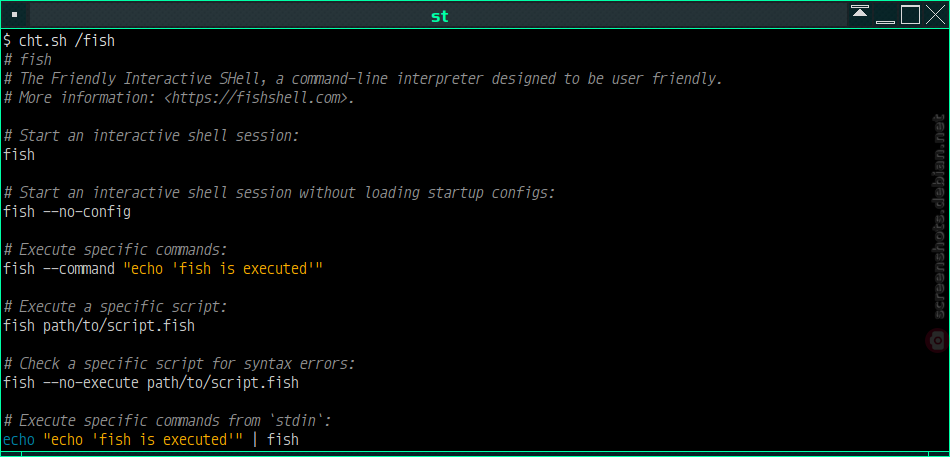Screen dimensions: 950x457
Task: Click the st window title text
Action: [440, 16]
